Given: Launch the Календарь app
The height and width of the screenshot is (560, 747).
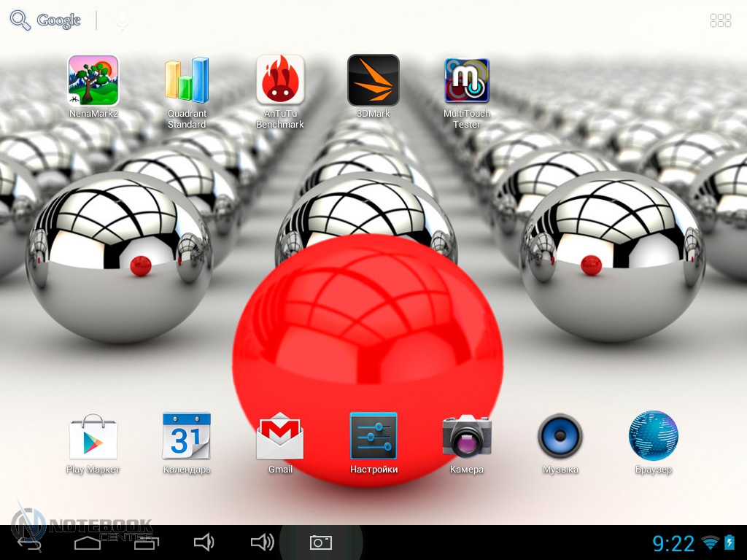Looking at the screenshot, I should click(x=187, y=437).
